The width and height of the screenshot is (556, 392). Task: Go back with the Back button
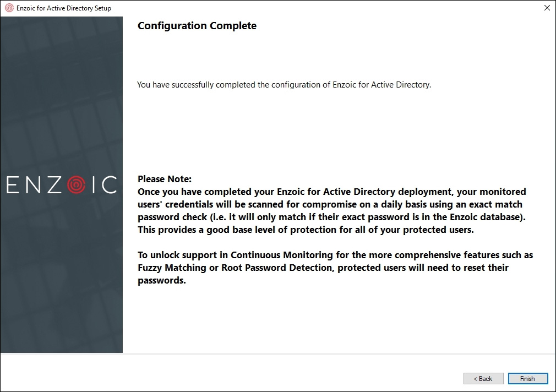483,379
